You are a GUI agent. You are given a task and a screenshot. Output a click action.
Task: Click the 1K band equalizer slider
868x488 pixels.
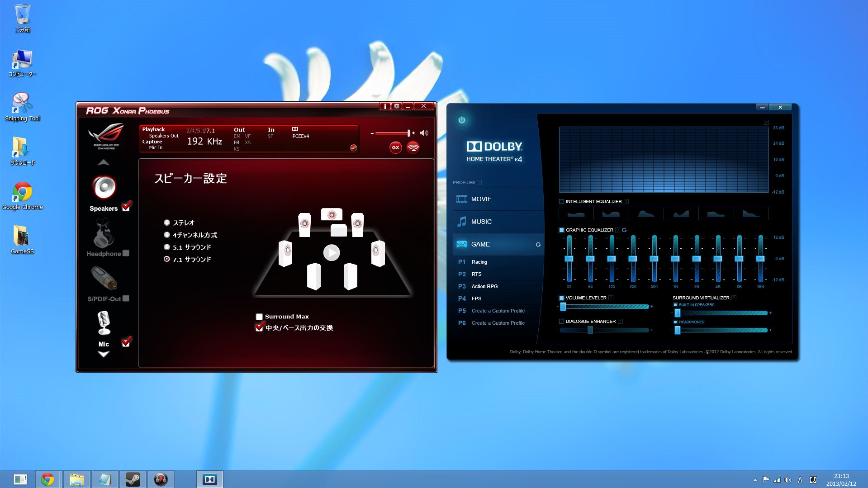click(675, 259)
